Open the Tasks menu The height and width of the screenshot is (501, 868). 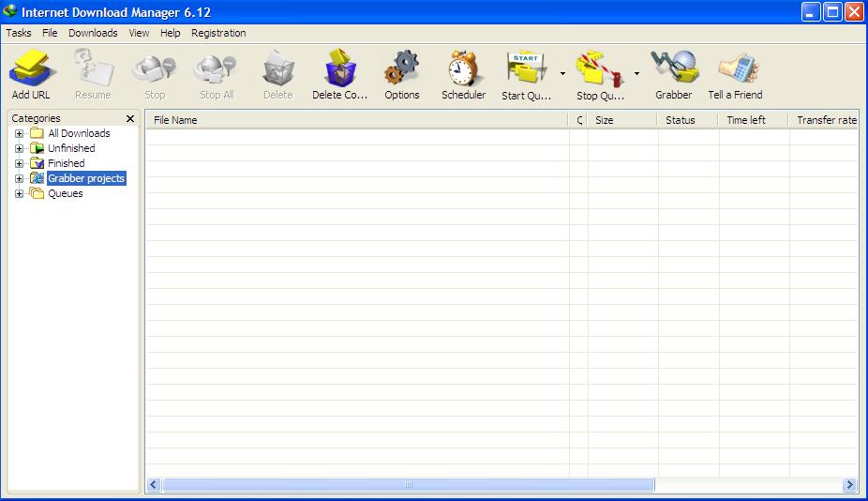click(19, 33)
